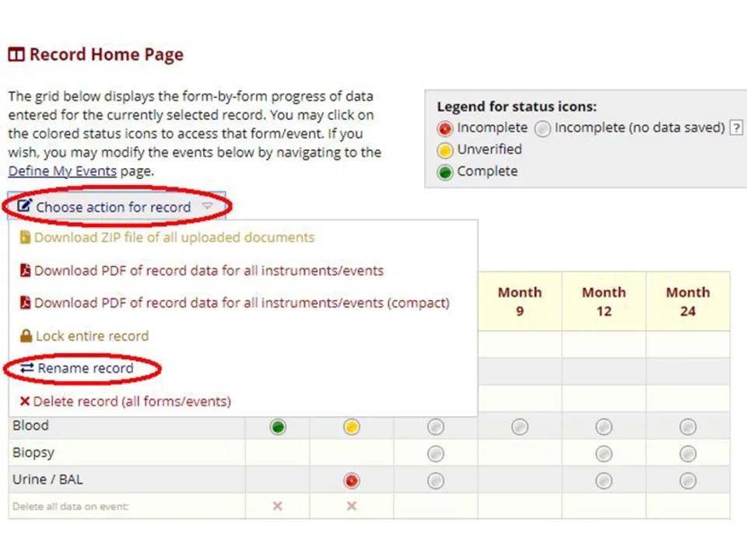Click the grid icon beside Record Home Page title
747x560 pixels.
(16, 54)
